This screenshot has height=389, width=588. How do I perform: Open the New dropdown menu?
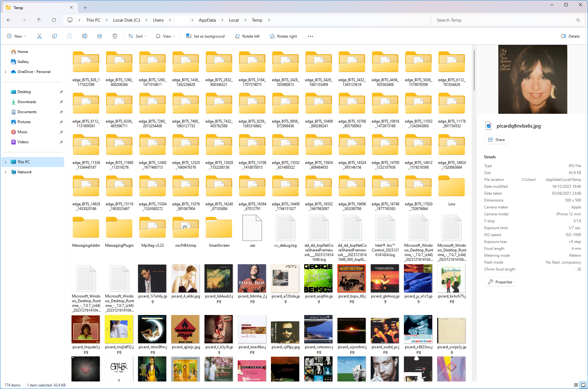coord(16,36)
